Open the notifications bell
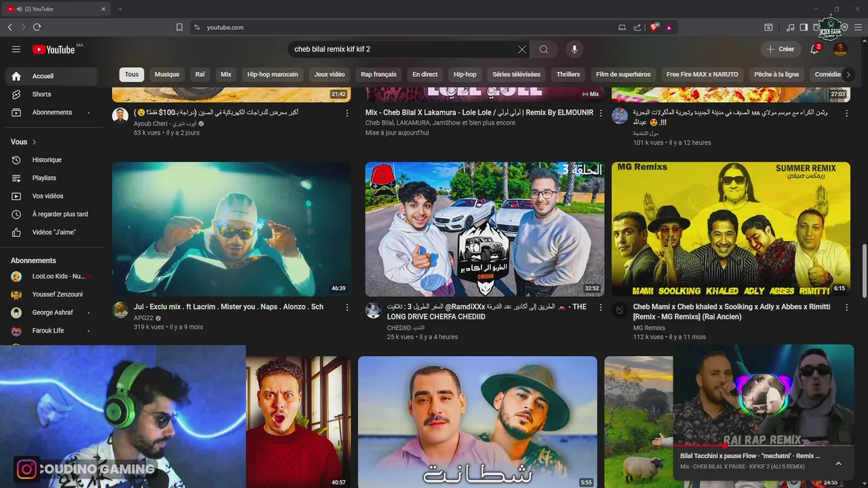 [814, 49]
